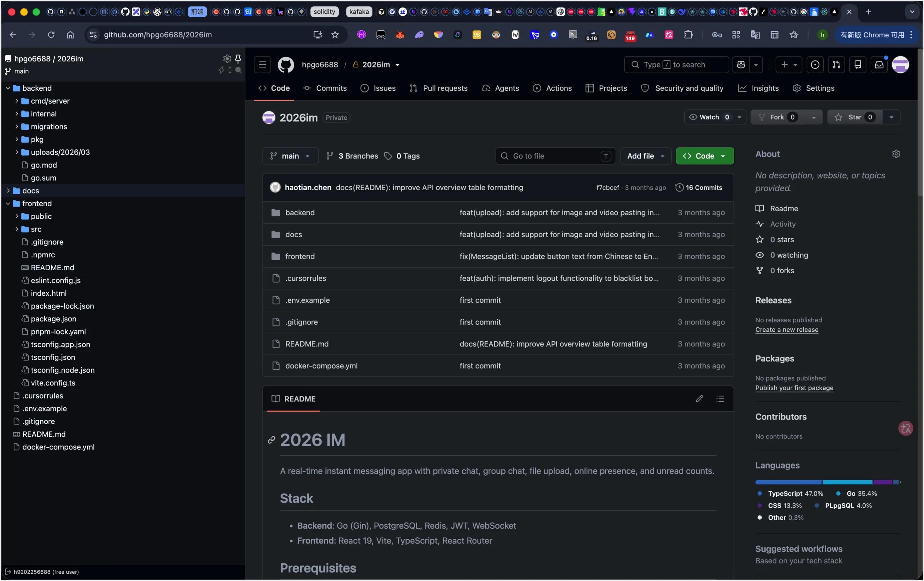Click the Create a new release link

[787, 329]
